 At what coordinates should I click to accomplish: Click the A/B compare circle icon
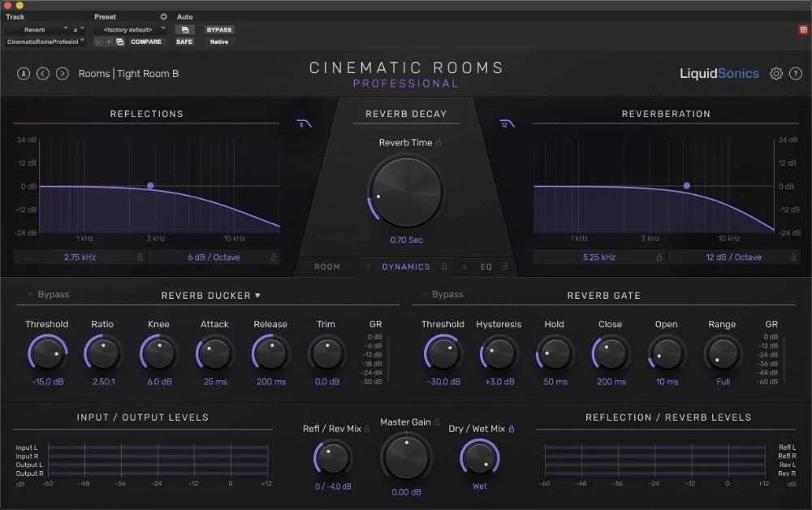24,74
